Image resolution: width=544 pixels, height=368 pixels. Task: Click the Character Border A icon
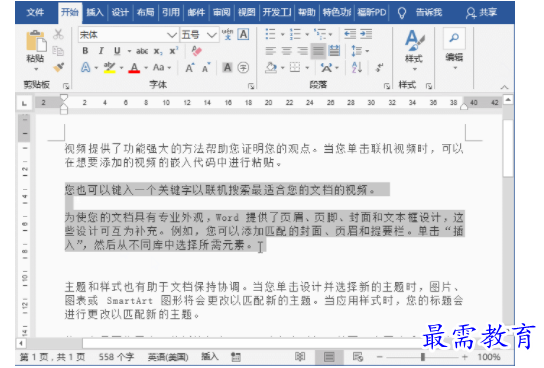[244, 34]
